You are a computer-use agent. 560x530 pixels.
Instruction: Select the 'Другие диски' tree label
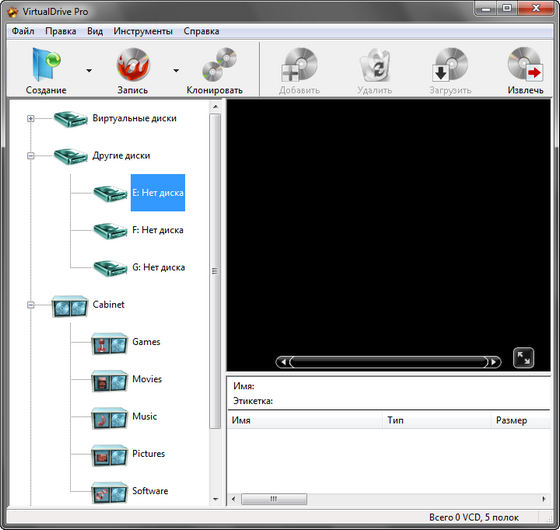pos(121,155)
